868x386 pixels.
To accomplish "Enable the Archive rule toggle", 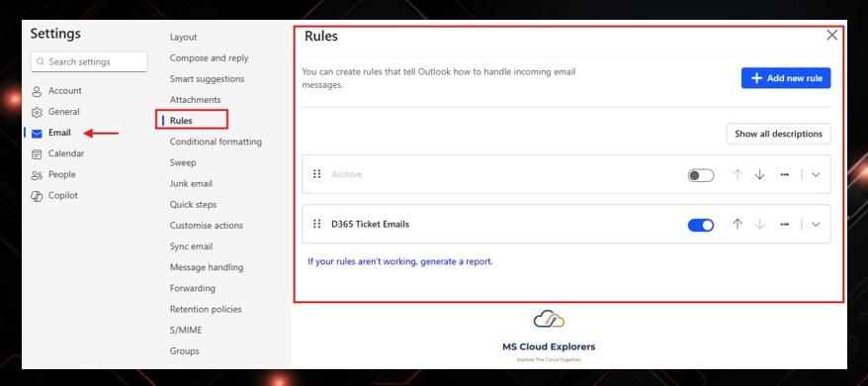I will tap(700, 175).
